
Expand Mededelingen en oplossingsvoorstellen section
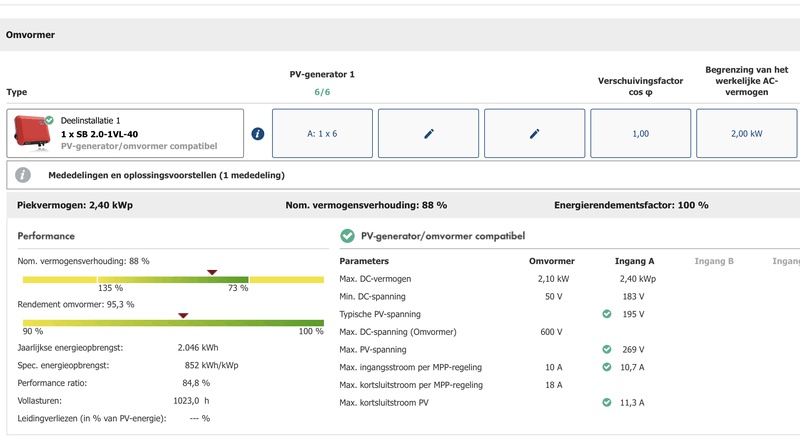[166, 175]
